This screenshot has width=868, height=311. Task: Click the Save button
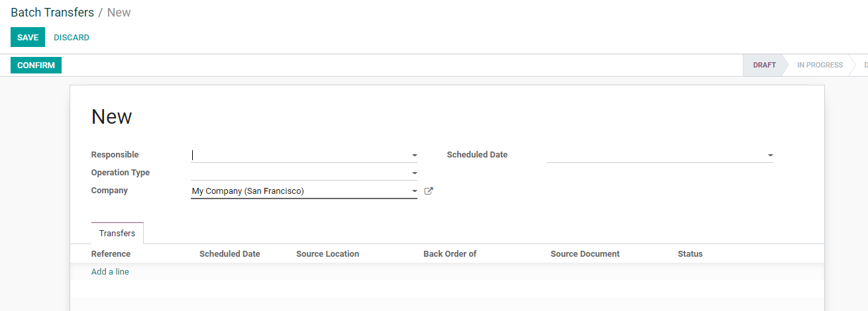coord(28,38)
